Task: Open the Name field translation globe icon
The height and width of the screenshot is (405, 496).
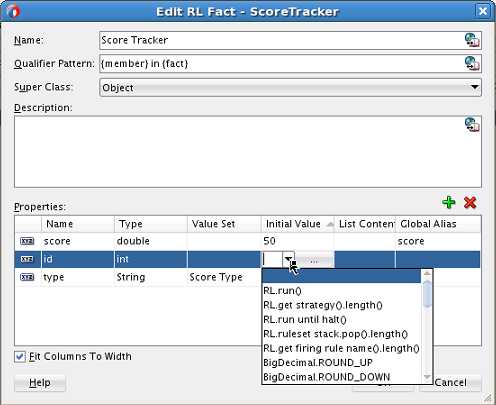Action: click(472, 40)
